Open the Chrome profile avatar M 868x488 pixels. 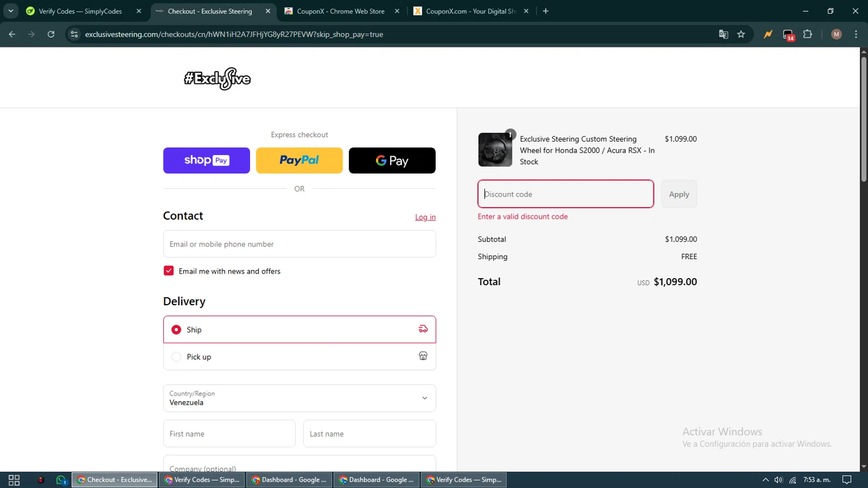(x=836, y=34)
